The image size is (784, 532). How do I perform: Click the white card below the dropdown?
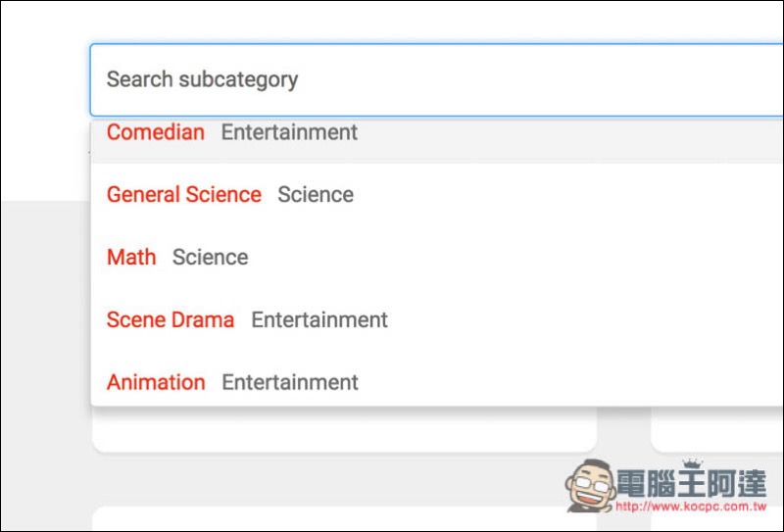coord(344,430)
